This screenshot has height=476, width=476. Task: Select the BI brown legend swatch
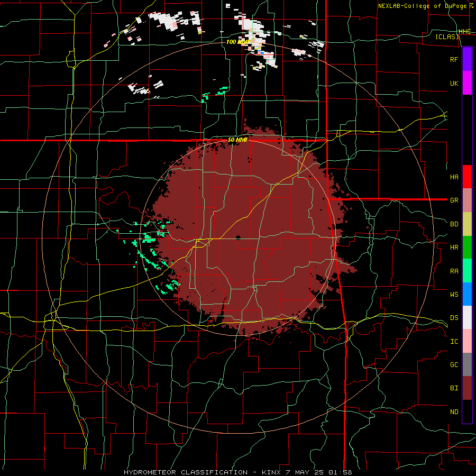click(x=467, y=388)
